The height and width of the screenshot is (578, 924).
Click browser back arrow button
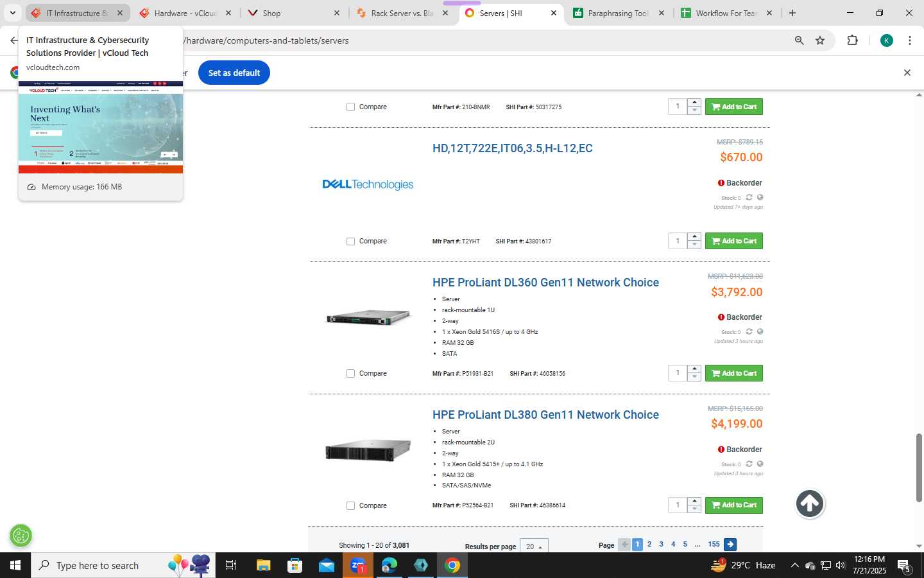pyautogui.click(x=13, y=40)
